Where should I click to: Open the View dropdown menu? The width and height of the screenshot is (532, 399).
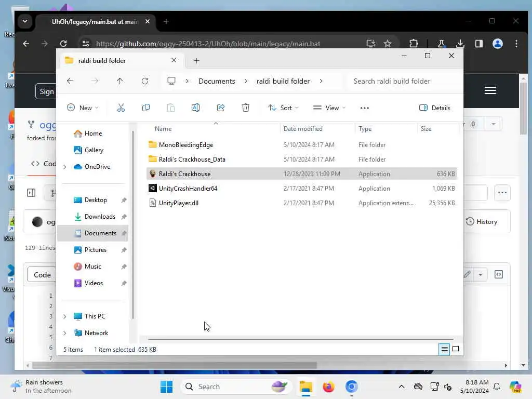pos(329,108)
